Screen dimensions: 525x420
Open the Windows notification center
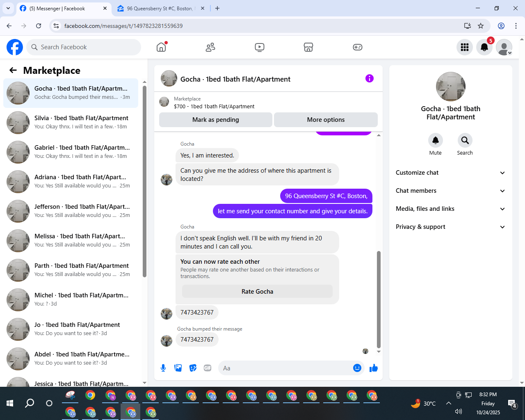pyautogui.click(x=512, y=404)
